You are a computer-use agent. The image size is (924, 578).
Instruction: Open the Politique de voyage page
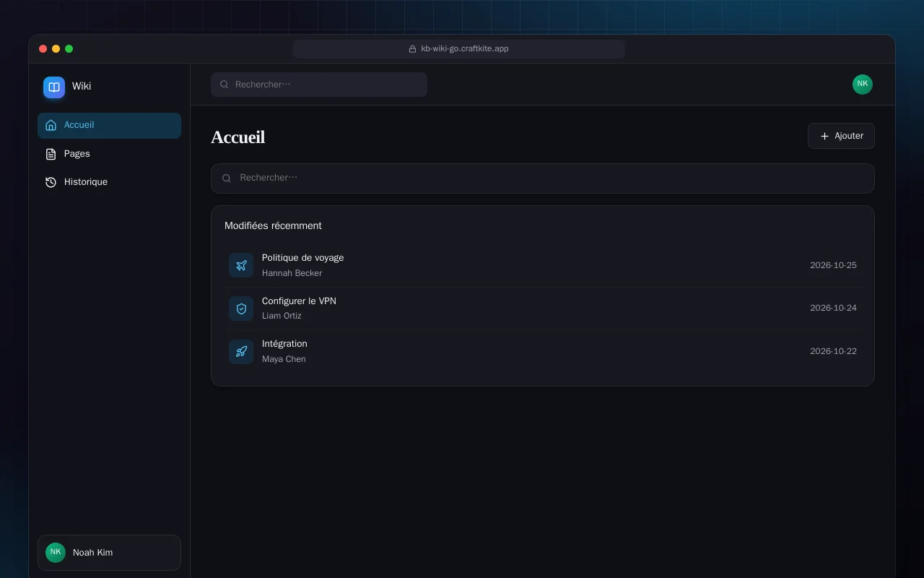[543, 265]
